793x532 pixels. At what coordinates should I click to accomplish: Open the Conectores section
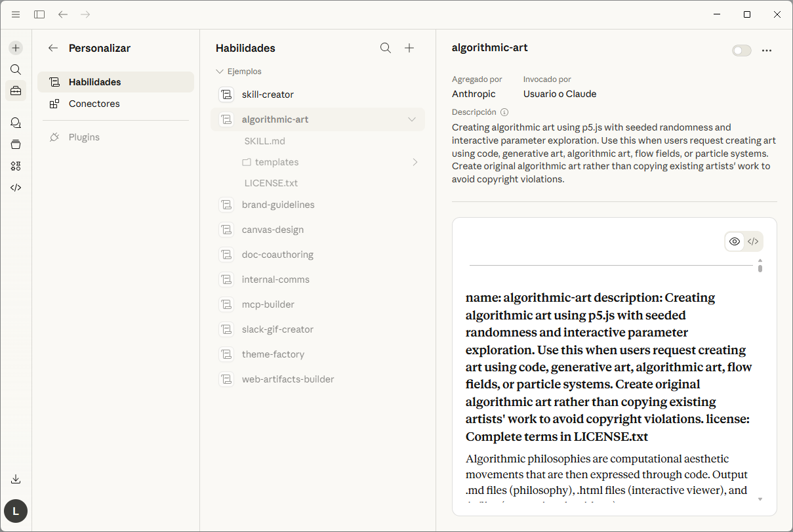coord(94,104)
